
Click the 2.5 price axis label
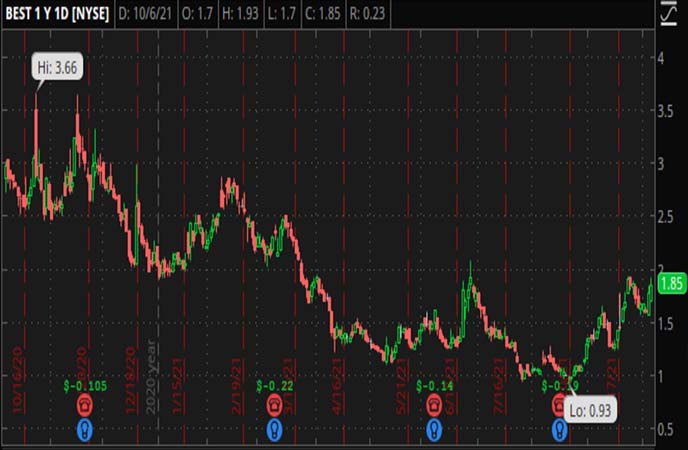point(665,217)
